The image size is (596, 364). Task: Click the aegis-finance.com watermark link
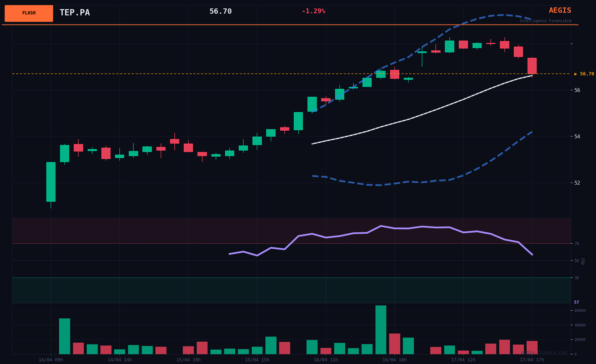[x=544, y=352]
